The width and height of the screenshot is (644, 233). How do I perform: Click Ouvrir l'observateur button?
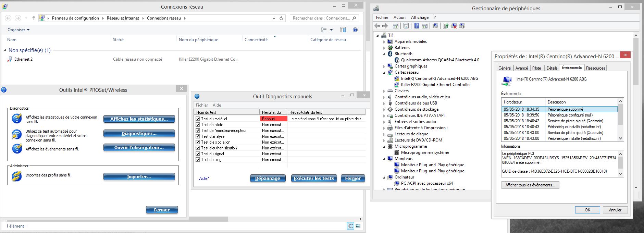point(139,147)
